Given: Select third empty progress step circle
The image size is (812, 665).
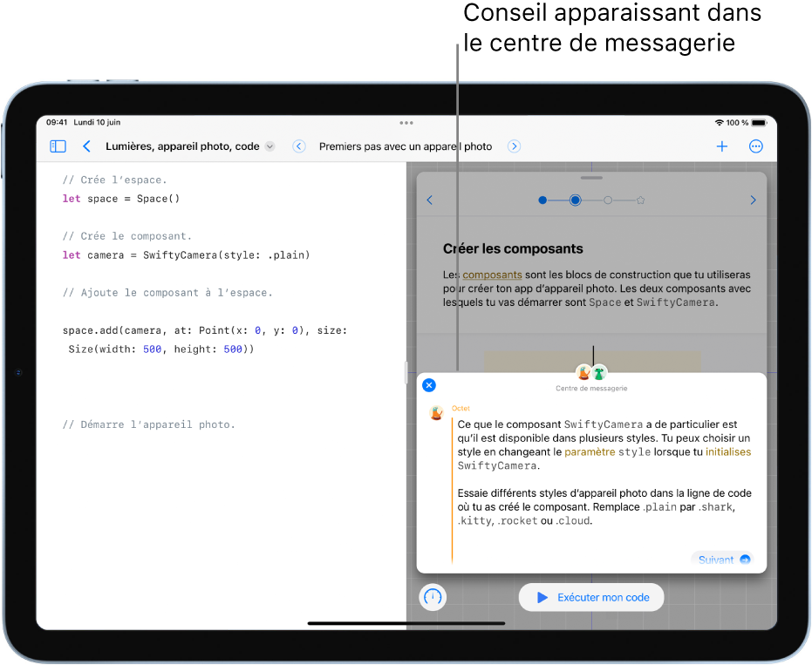Looking at the screenshot, I should coord(608,200).
